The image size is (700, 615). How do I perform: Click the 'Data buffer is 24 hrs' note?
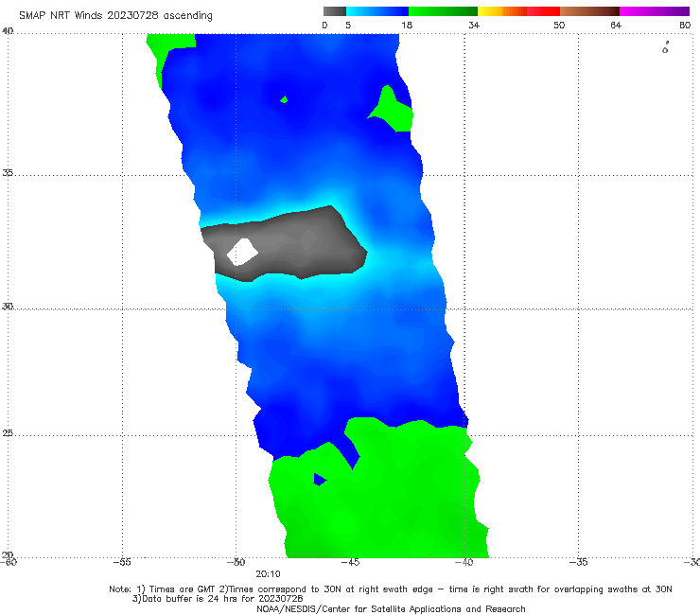[x=218, y=599]
